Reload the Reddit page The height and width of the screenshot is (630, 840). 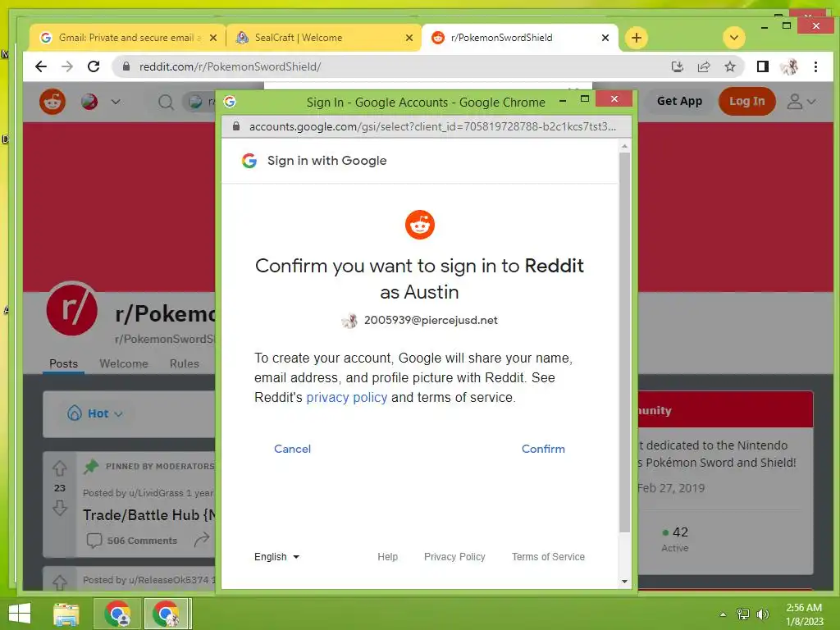[x=94, y=66]
